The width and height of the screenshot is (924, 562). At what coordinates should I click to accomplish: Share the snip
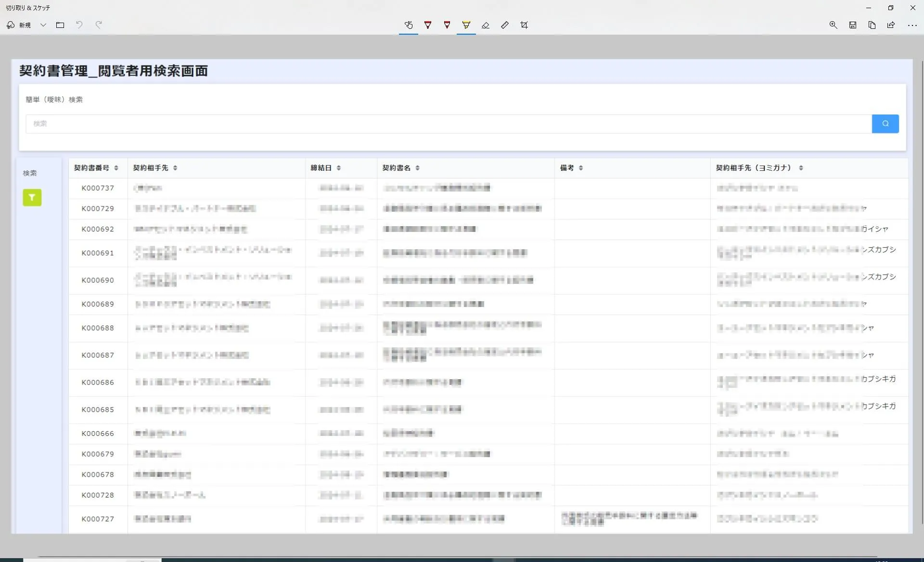(891, 25)
